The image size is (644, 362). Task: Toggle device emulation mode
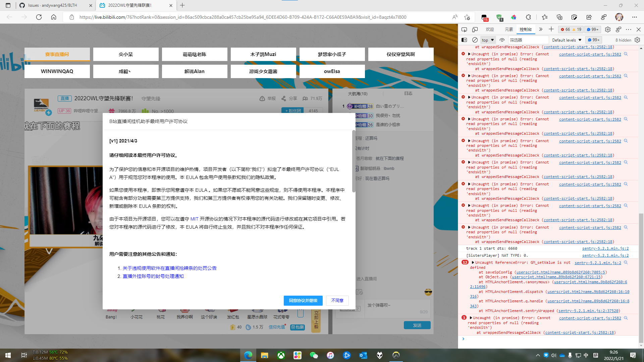475,29
